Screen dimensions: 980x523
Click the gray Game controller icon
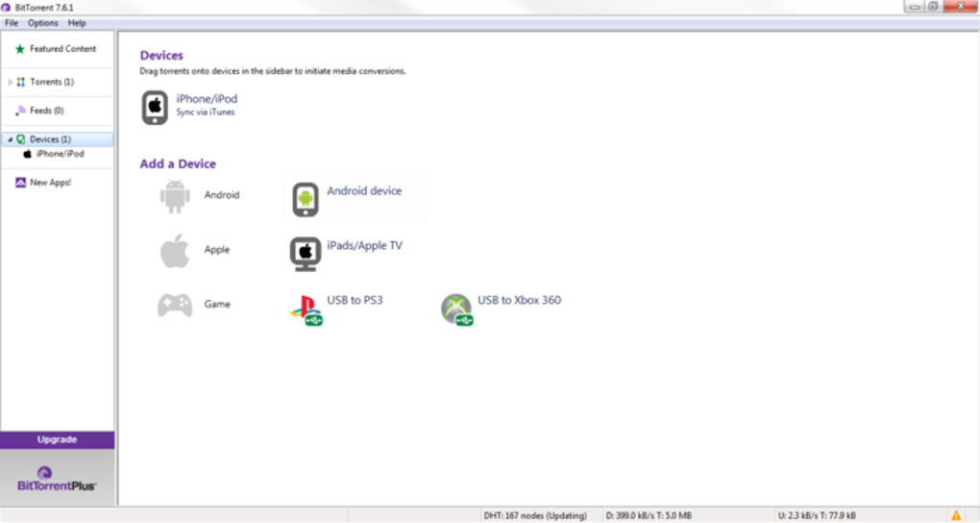click(x=175, y=306)
